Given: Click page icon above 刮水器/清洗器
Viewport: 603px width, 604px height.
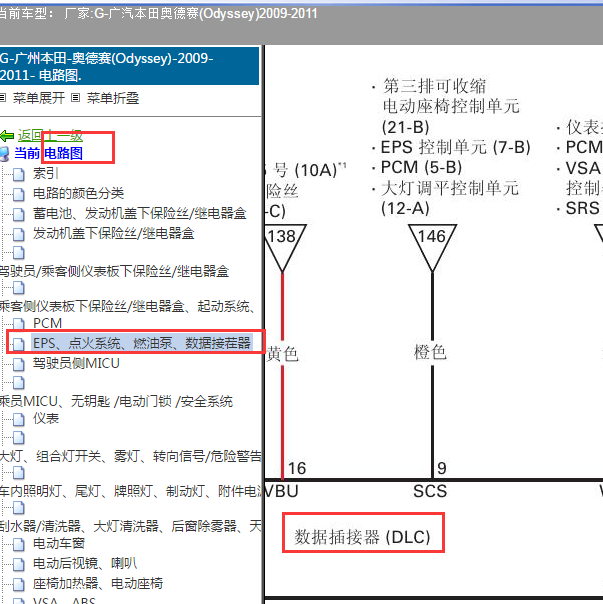Looking at the screenshot, I should [18, 508].
